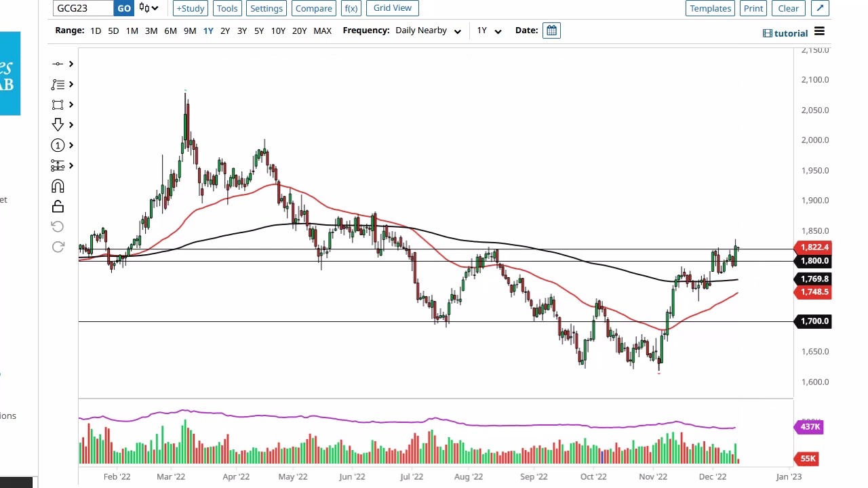Open the Frequency Daily Nearby dropdown
The width and height of the screenshot is (868, 488).
coord(428,30)
